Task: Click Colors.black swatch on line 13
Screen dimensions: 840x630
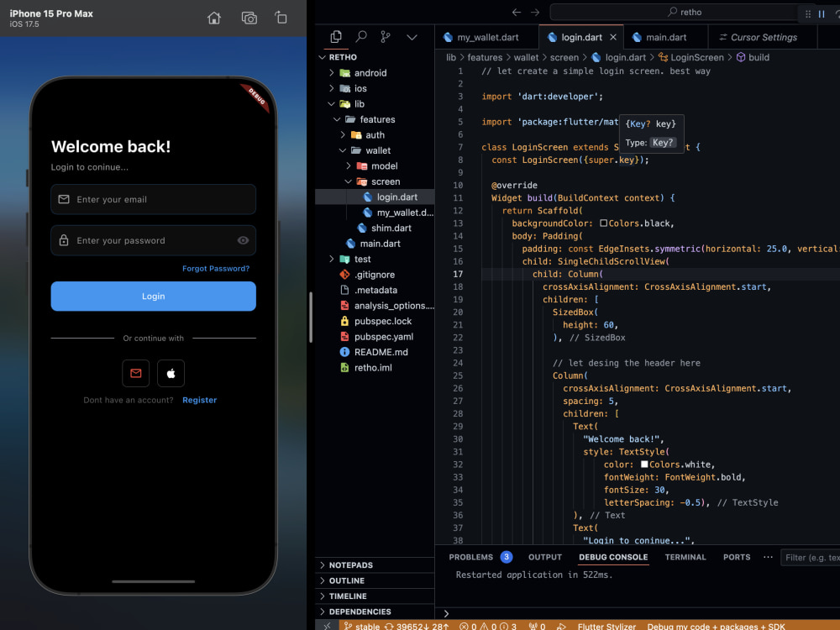Action: pyautogui.click(x=604, y=223)
